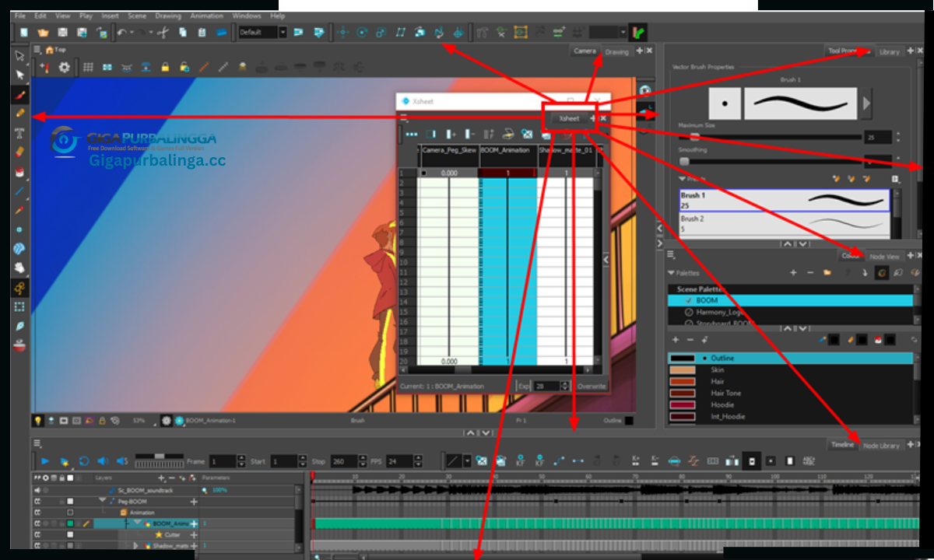This screenshot has width=934, height=560.
Task: Select the Text tool in left toolbar
Action: coord(20,133)
